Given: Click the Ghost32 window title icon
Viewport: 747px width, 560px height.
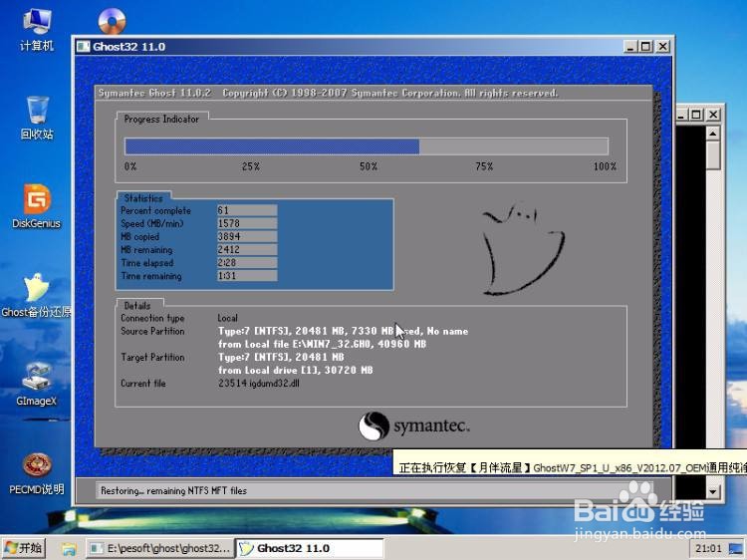Looking at the screenshot, I should coord(84,46).
